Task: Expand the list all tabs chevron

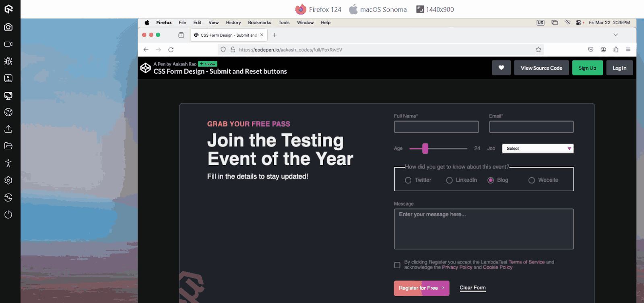Action: (x=615, y=35)
